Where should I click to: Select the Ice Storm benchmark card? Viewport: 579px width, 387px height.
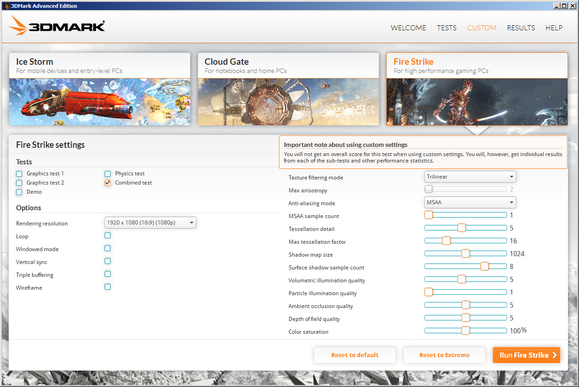click(x=100, y=89)
